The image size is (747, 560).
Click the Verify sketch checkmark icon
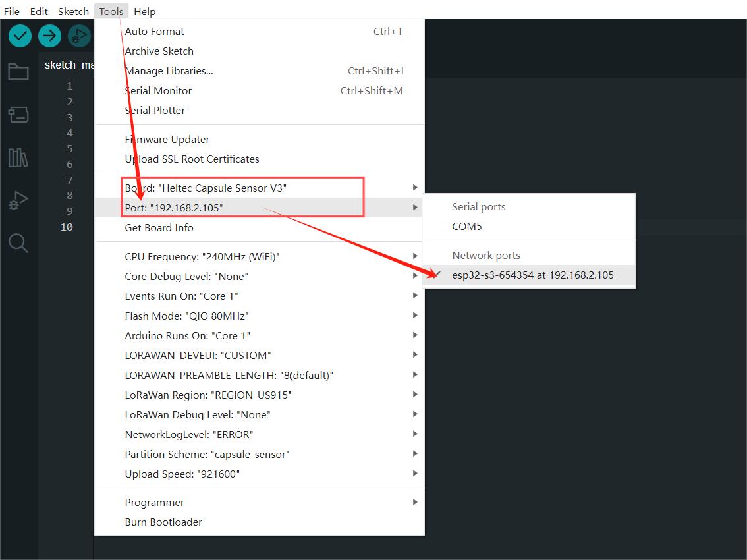coord(20,36)
